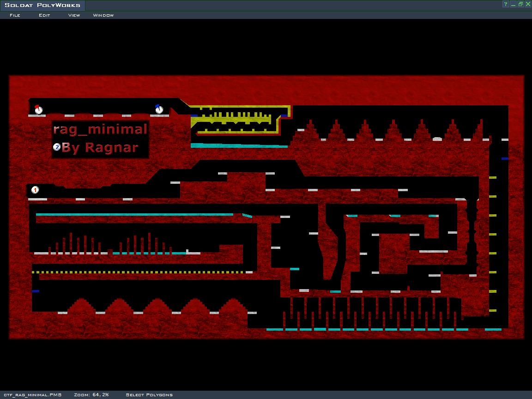Select the blue flag spawn marker
Image resolution: width=532 pixels, height=399 pixels.
pyautogui.click(x=159, y=109)
